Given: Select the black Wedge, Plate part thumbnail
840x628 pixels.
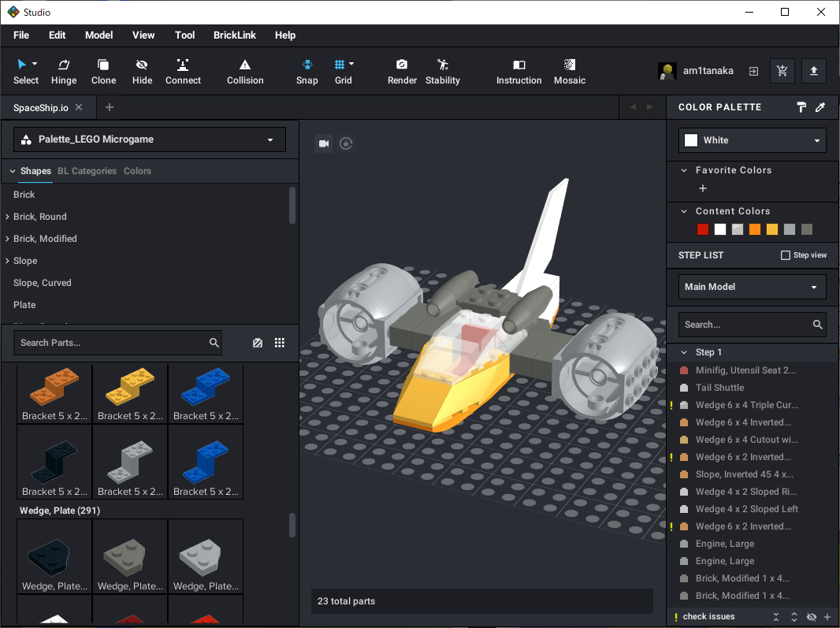Looking at the screenshot, I should [x=54, y=556].
